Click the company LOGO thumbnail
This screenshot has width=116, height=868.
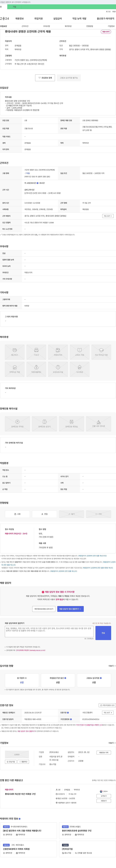pyautogui.click(x=17, y=754)
